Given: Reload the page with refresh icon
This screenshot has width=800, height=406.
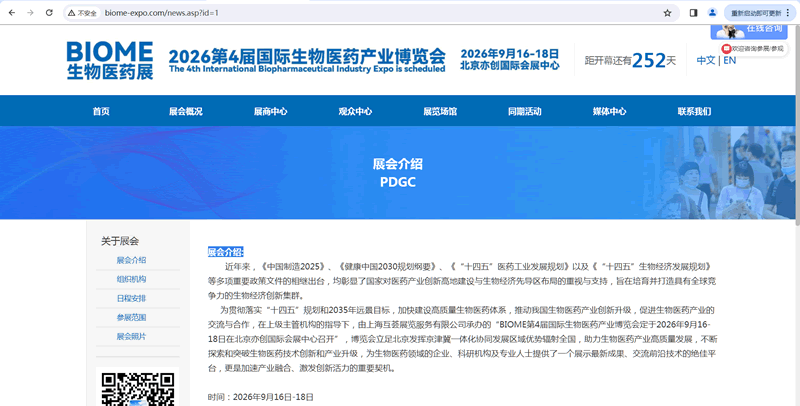Looking at the screenshot, I should 51,13.
